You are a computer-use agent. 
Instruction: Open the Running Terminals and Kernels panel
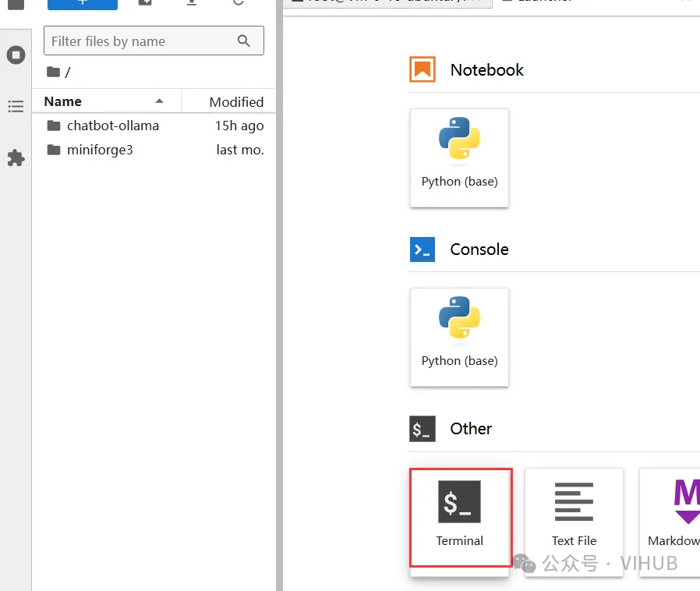point(16,55)
